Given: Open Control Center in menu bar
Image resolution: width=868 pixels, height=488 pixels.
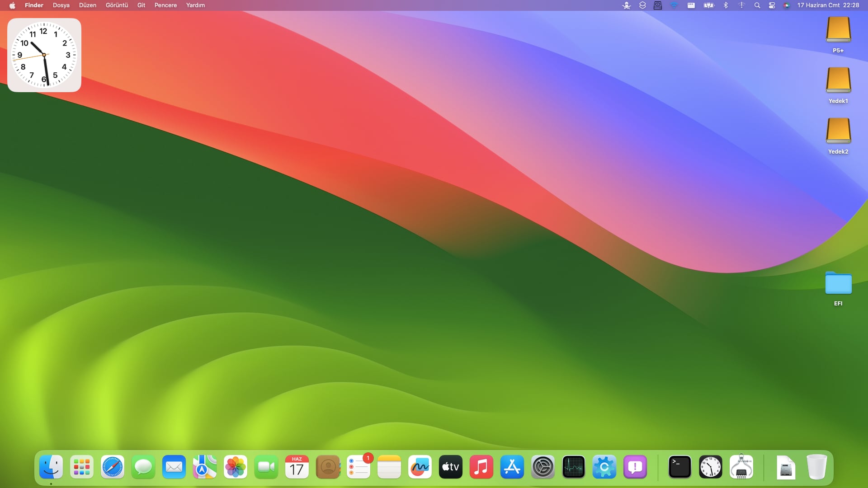Looking at the screenshot, I should [772, 5].
